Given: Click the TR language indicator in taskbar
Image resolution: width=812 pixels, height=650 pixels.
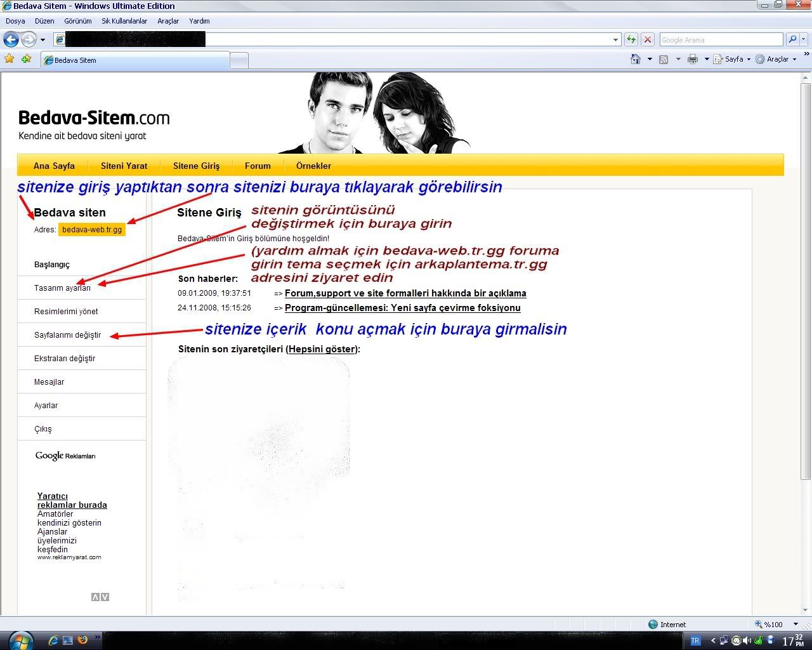Looking at the screenshot, I should [695, 640].
